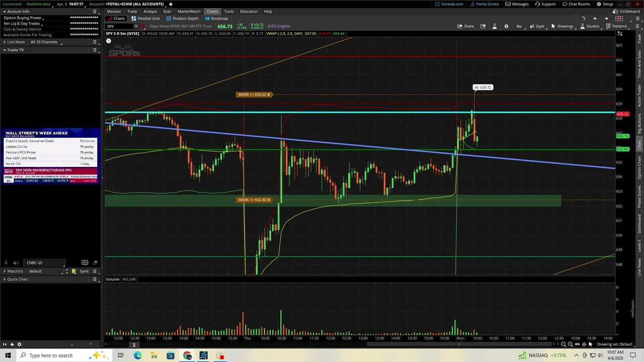This screenshot has height=362, width=644.
Task: Expand the Live News gadget
Action: [x=5, y=42]
